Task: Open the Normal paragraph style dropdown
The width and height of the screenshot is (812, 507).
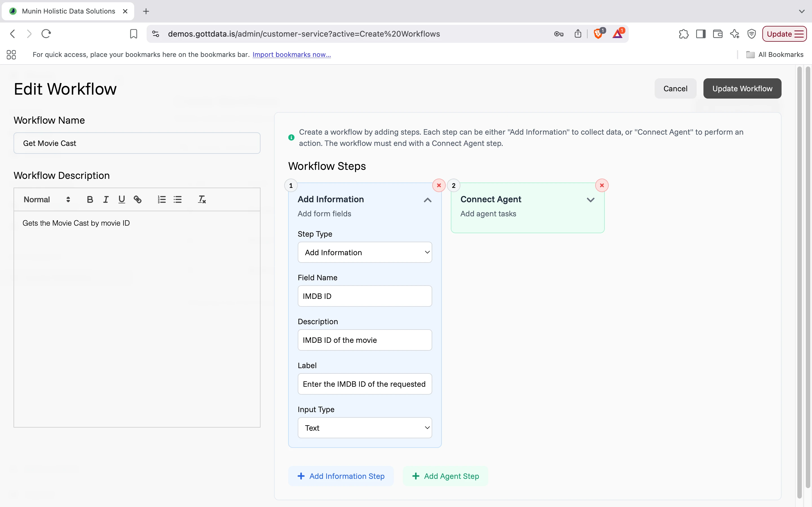Action: pyautogui.click(x=46, y=199)
